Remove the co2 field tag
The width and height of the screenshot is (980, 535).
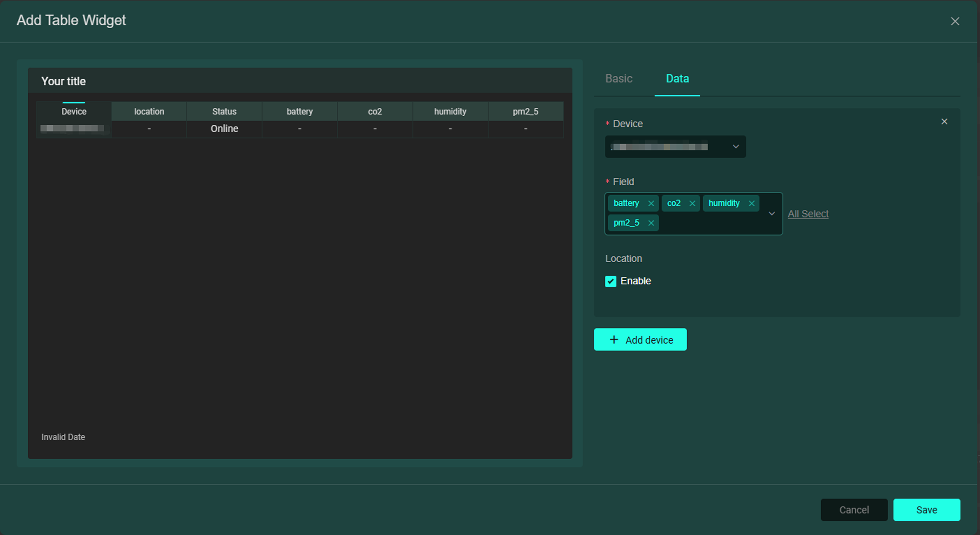(692, 203)
